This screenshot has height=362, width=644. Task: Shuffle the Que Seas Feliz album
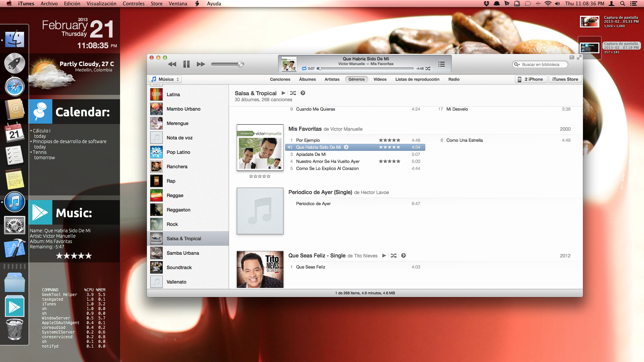point(393,255)
